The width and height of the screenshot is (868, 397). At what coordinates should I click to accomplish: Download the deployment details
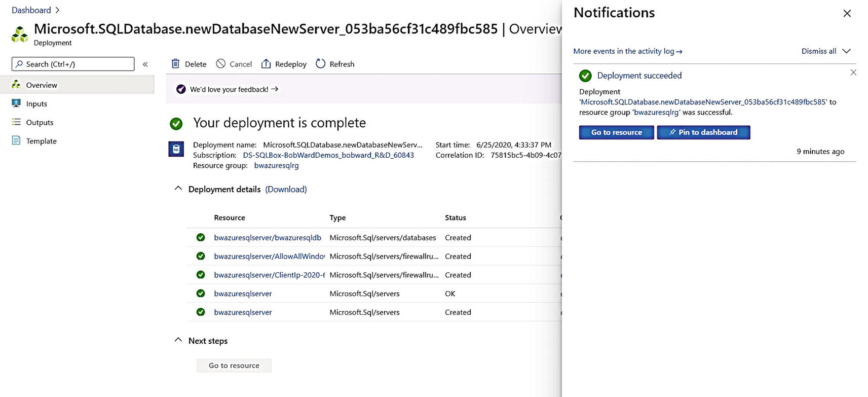point(286,189)
